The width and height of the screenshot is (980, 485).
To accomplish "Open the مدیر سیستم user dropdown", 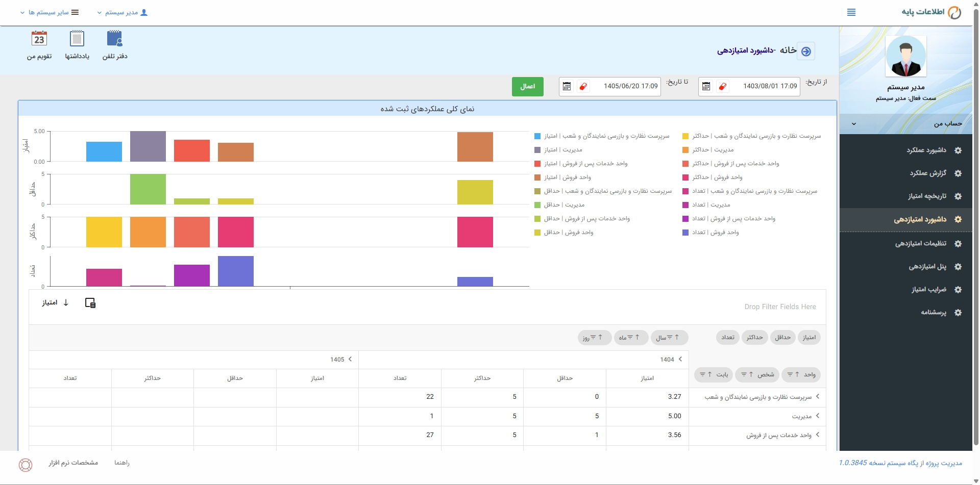I will point(122,12).
